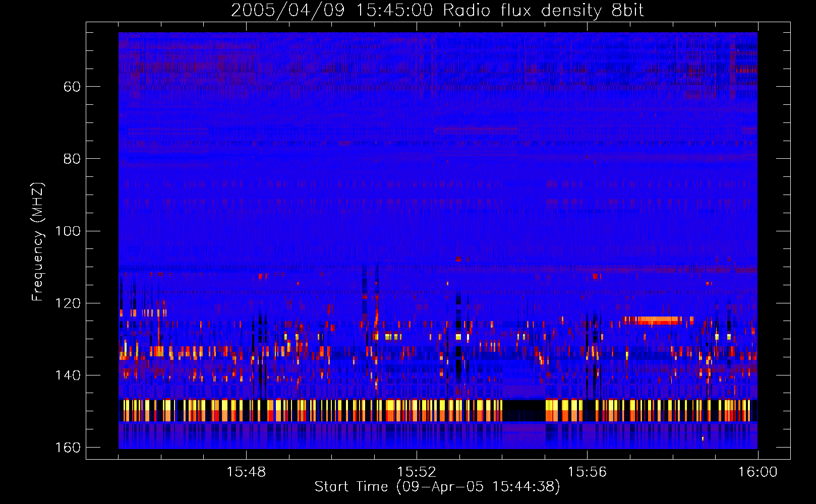Select the 60 frequency tick label
Screen dimensions: 816x504
(x=72, y=87)
